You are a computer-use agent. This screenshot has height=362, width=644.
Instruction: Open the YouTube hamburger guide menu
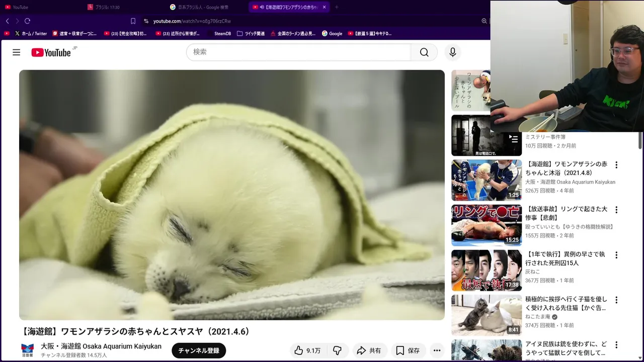tap(16, 52)
